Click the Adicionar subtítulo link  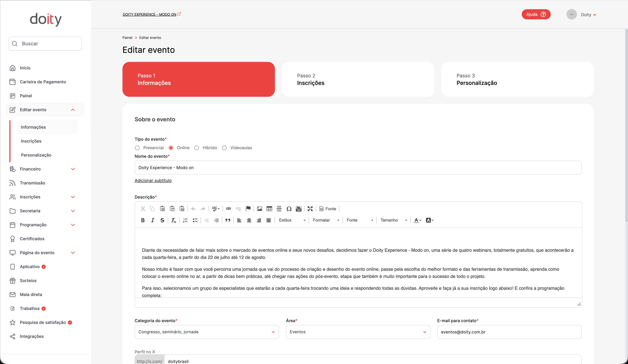click(153, 180)
